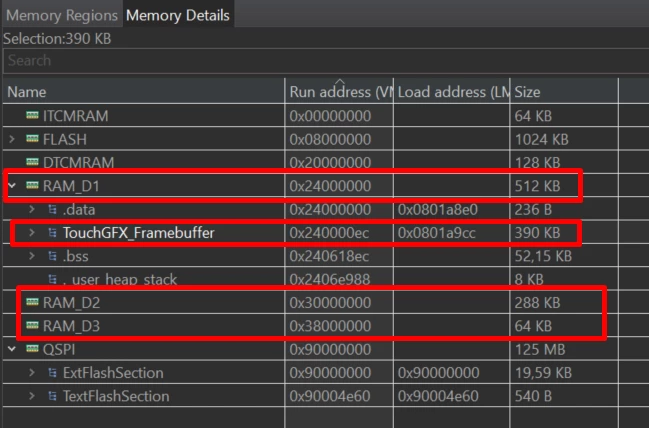Click the DTCMRAM memory region icon
This screenshot has width=649, height=428.
pyautogui.click(x=32, y=162)
